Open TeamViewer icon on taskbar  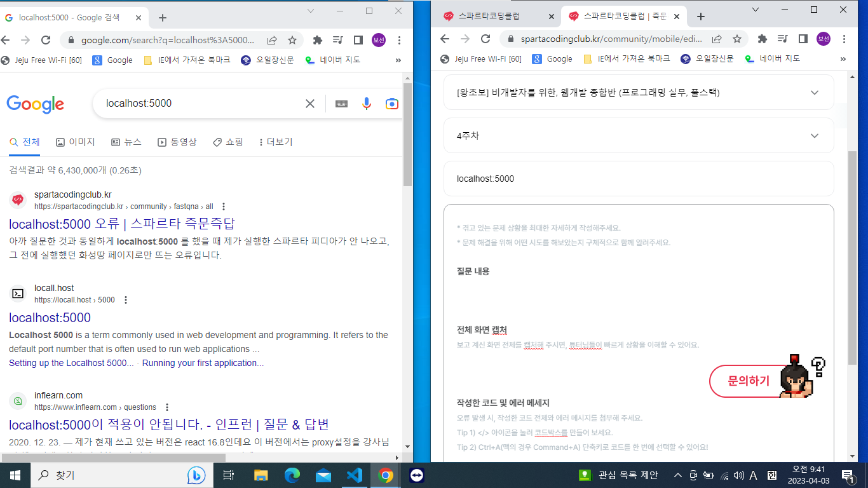click(416, 475)
